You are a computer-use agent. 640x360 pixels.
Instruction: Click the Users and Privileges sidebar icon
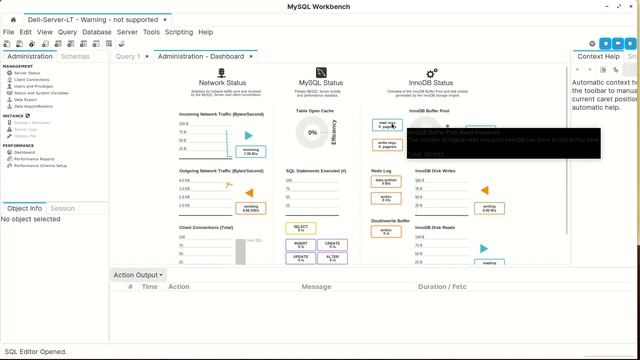9,86
